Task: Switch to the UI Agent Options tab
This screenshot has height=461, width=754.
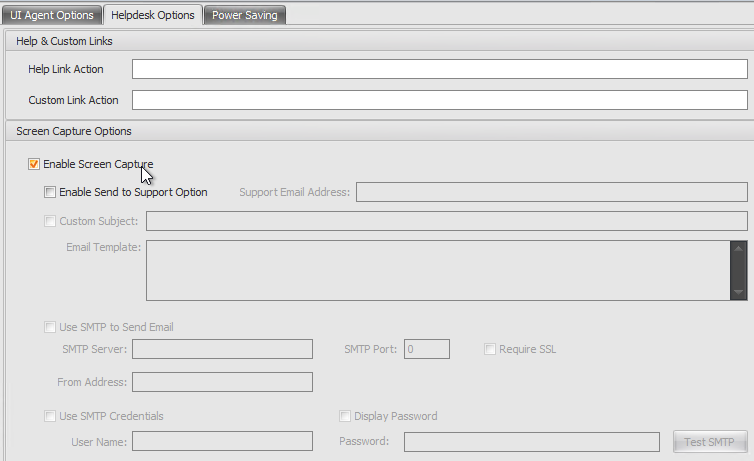Action: (x=52, y=15)
